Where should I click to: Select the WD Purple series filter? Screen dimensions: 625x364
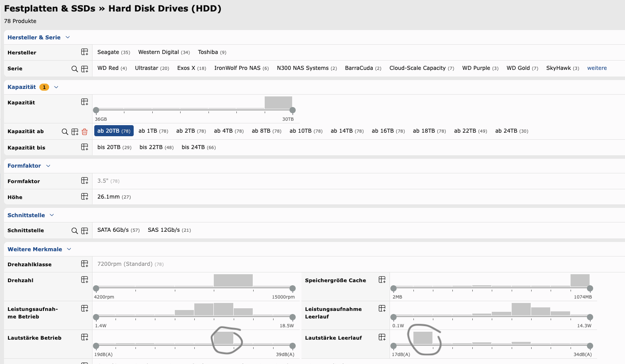480,68
